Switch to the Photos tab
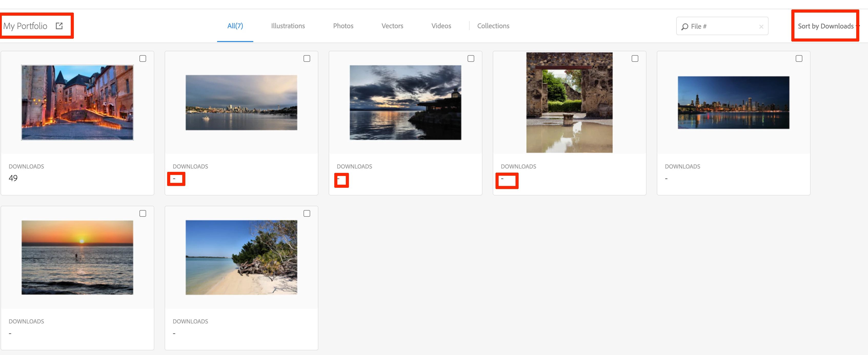This screenshot has height=355, width=868. pyautogui.click(x=343, y=26)
